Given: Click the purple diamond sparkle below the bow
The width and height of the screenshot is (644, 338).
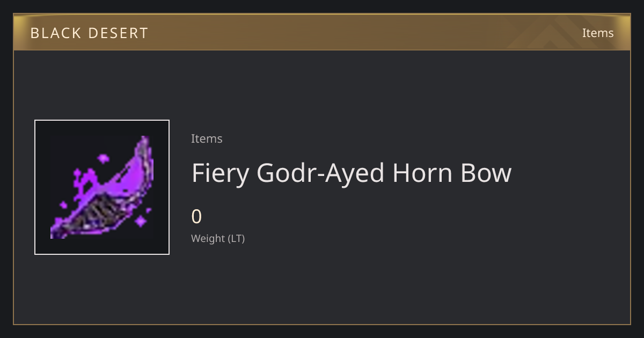Looking at the screenshot, I should coord(141,221).
